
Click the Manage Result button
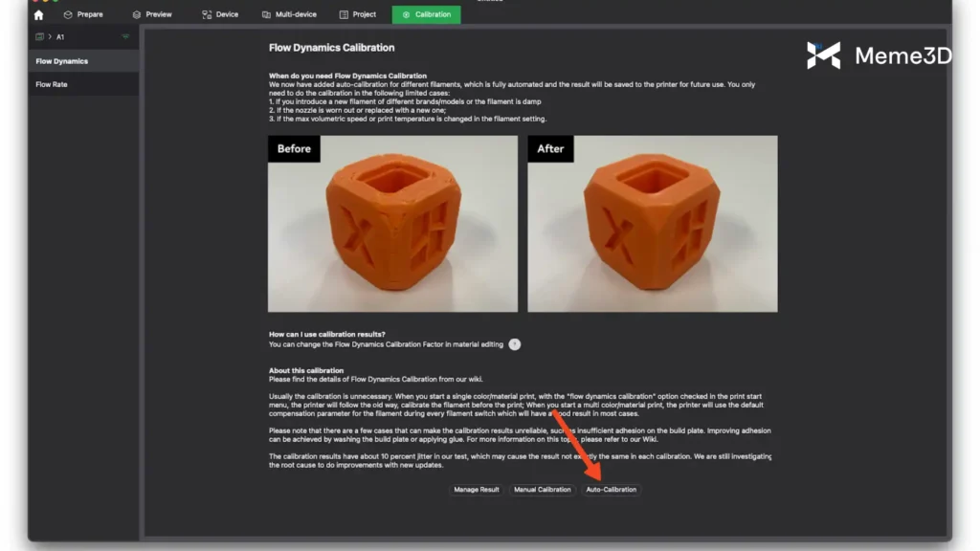tap(477, 490)
